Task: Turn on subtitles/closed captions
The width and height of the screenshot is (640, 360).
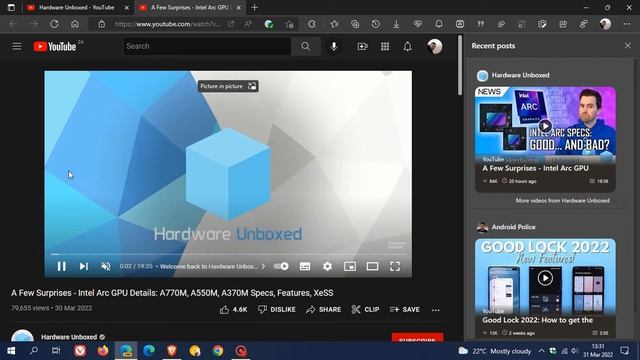Action: click(x=305, y=267)
